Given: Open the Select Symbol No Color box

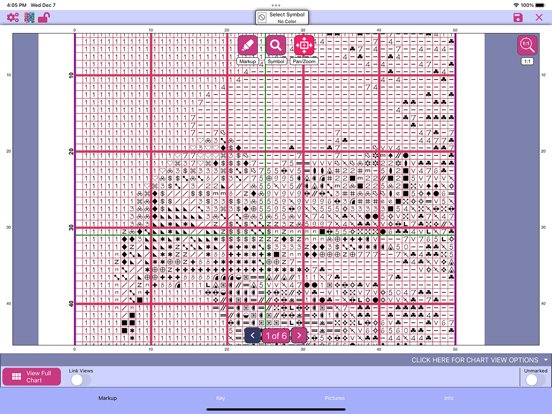Looking at the screenshot, I should click(x=282, y=17).
